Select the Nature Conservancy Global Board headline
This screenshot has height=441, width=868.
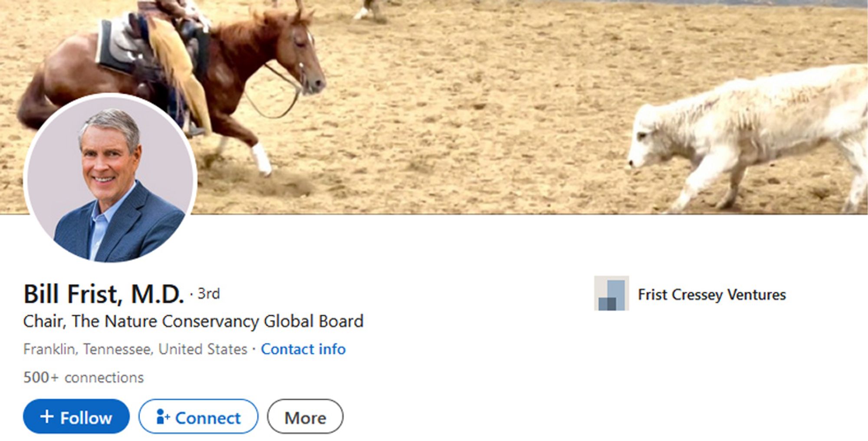pyautogui.click(x=193, y=321)
